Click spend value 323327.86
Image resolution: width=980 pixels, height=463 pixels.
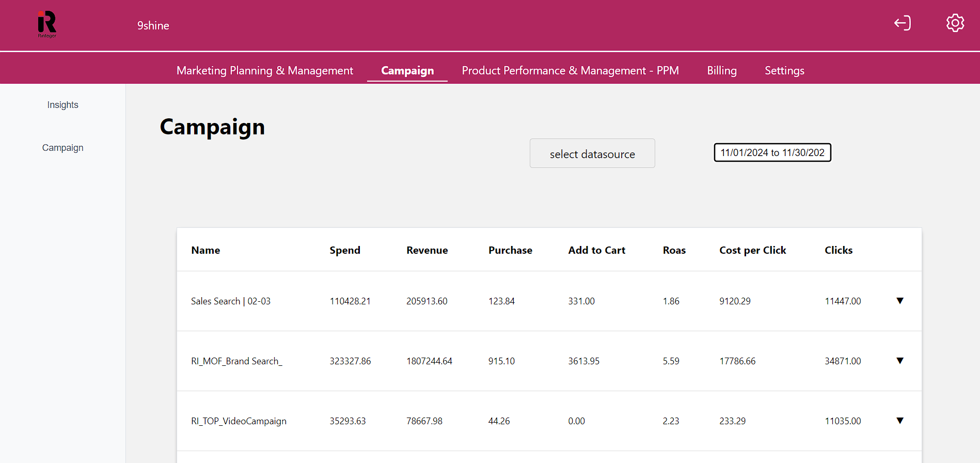pyautogui.click(x=350, y=361)
